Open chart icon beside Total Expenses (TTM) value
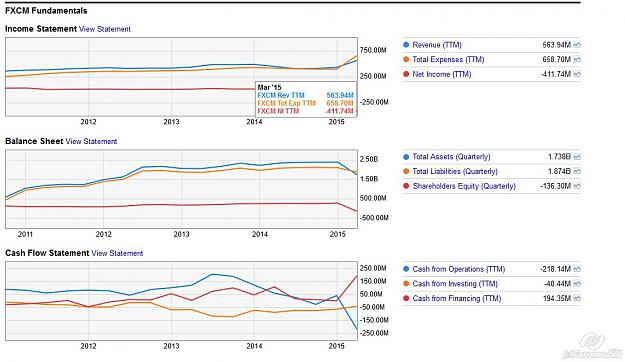 pos(577,59)
